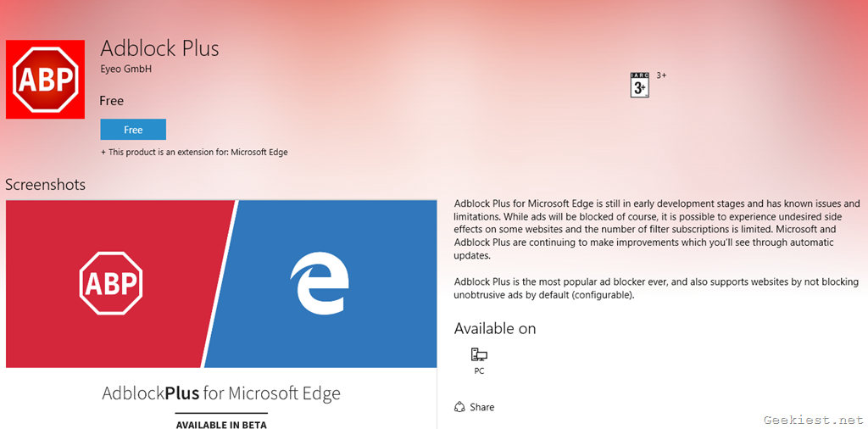The image size is (868, 429).
Task: Open the AdblockPlus for Microsoft Edge caption
Action: [220, 393]
